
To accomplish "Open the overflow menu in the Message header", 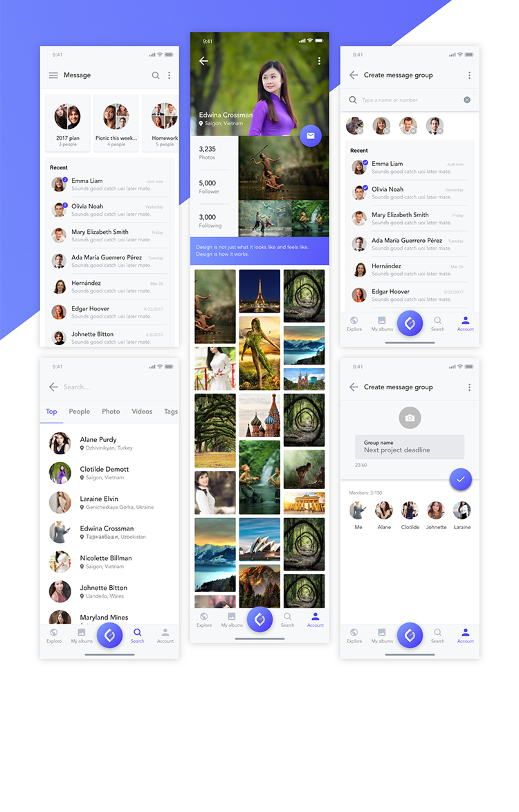I will click(x=169, y=75).
